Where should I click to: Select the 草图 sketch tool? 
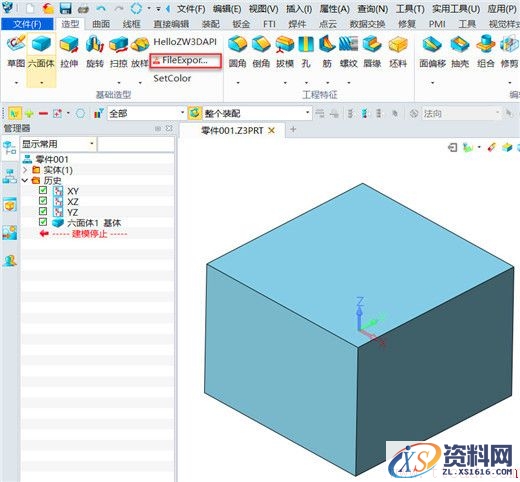[16, 52]
